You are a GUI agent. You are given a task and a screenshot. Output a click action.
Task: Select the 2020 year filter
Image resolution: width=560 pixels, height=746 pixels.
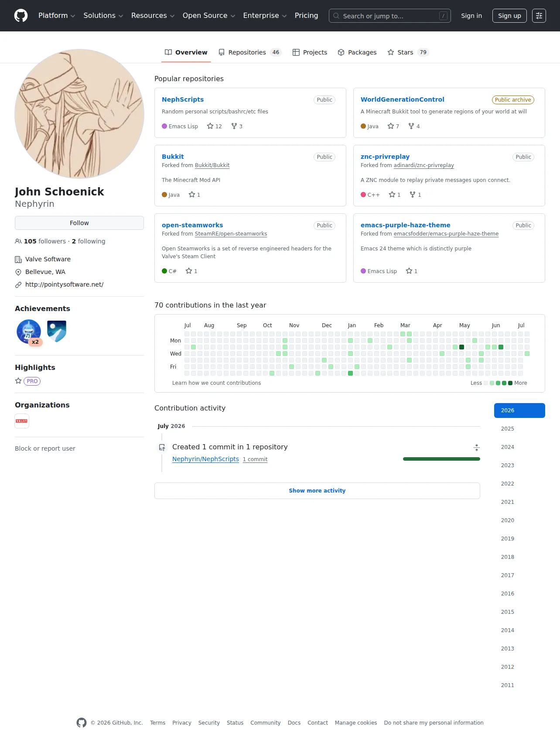(519, 520)
